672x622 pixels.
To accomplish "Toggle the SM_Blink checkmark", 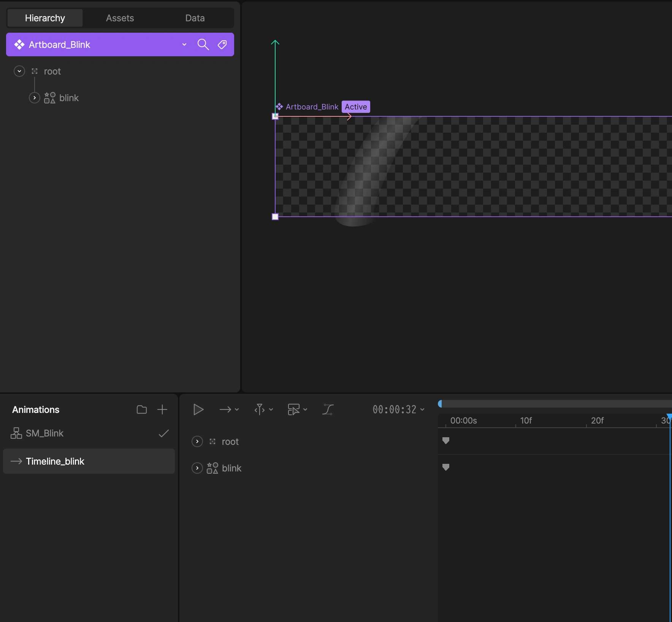I will (163, 433).
